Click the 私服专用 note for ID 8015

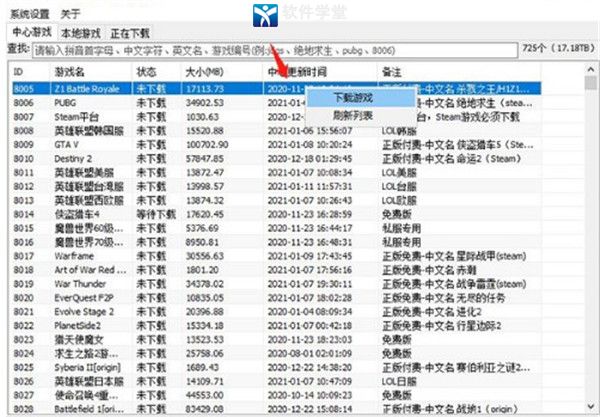(x=401, y=228)
